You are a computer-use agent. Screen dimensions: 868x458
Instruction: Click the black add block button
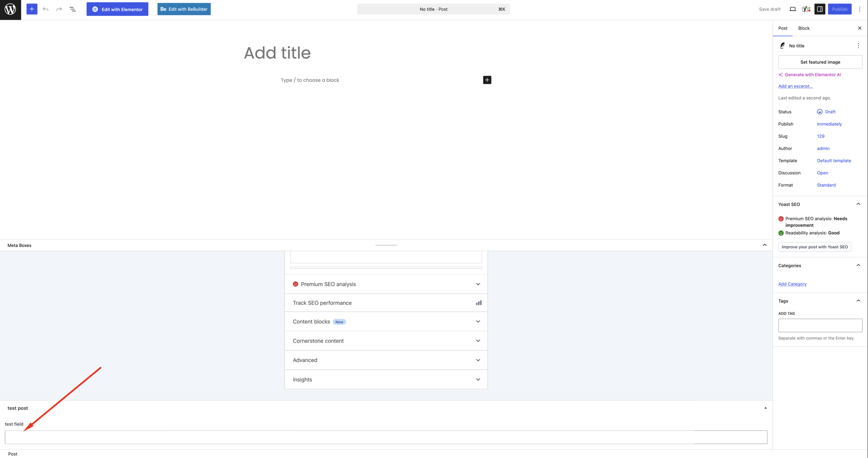tap(487, 80)
